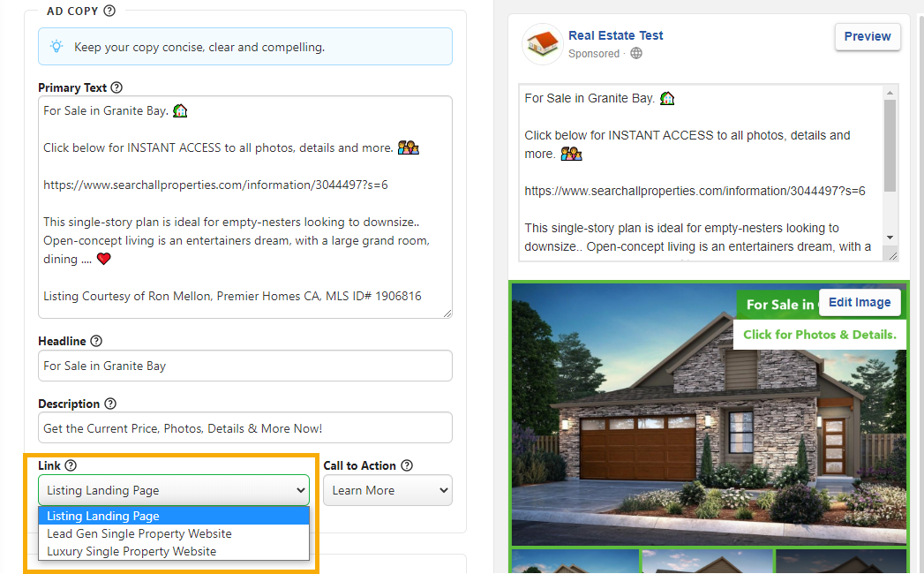Open the Call to Action dropdown
The height and width of the screenshot is (574, 924).
(387, 490)
